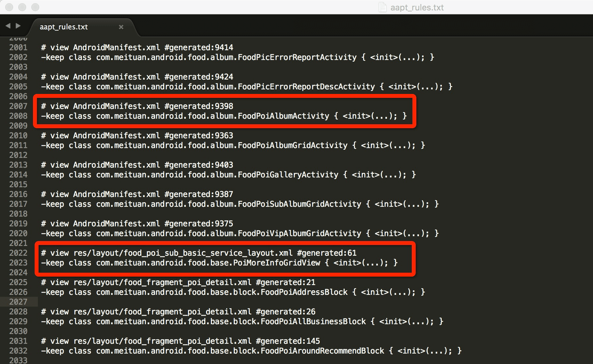This screenshot has height=364, width=593.
Task: Click the file icon in title bar
Action: click(x=382, y=7)
